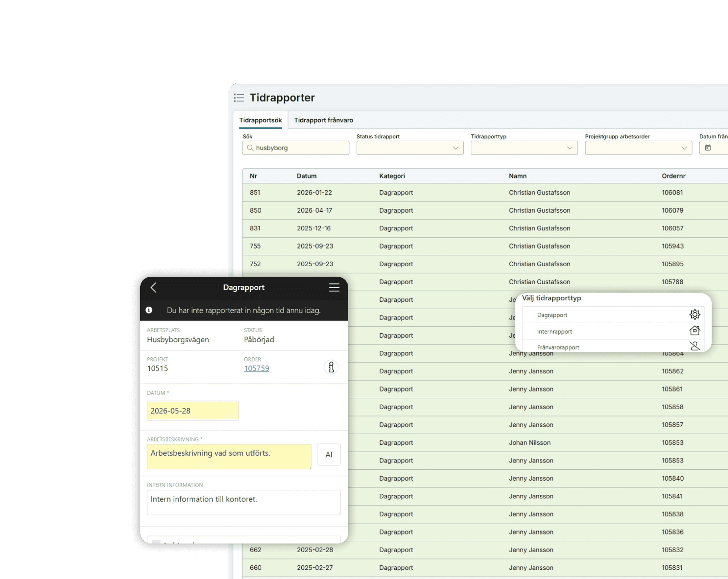Click the Arbetsbeskrivning text area
The width and height of the screenshot is (728, 579).
point(229,457)
